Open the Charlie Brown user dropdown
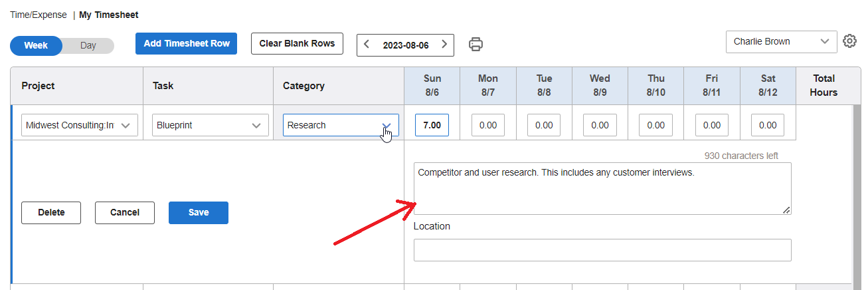The image size is (868, 290). point(781,41)
